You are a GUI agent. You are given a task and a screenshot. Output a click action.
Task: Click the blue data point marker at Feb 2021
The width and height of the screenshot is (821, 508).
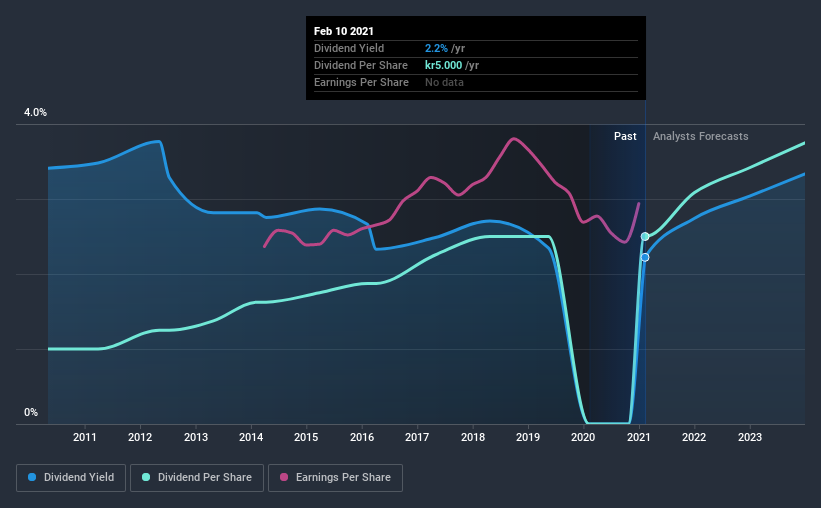(x=645, y=257)
